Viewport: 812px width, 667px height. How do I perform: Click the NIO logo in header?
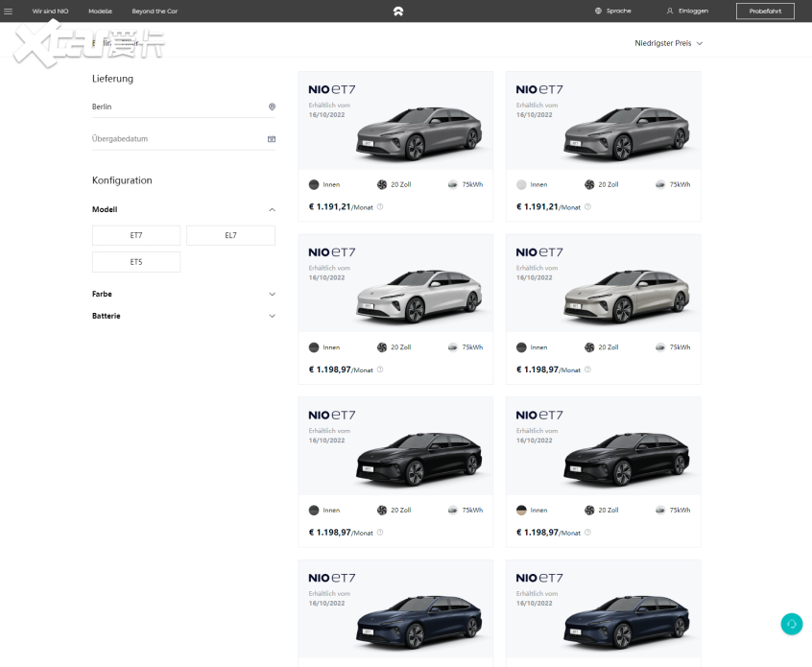coord(397,11)
